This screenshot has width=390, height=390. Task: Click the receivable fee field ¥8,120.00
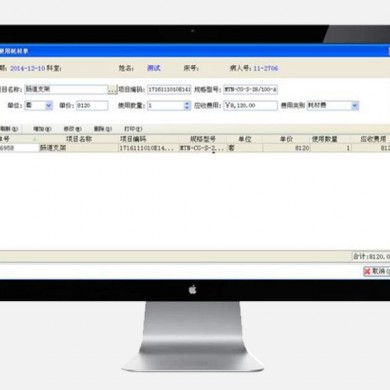[250, 106]
